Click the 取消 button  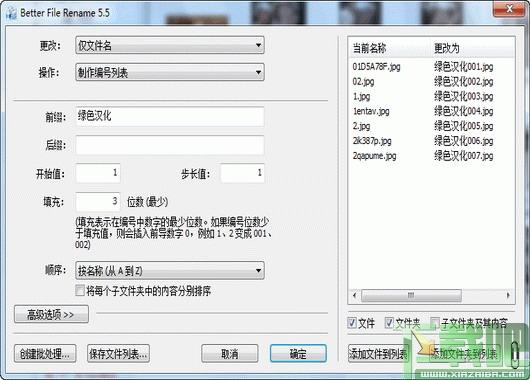coord(230,354)
